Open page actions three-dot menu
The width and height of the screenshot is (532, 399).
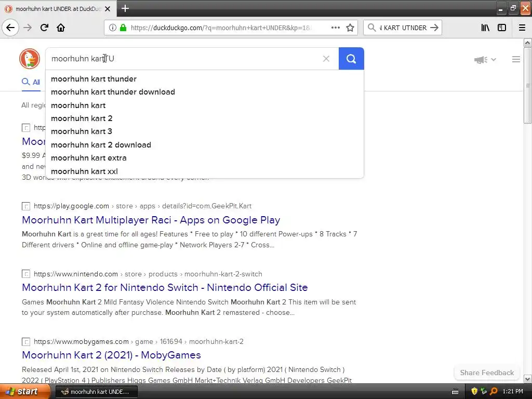[x=335, y=28]
